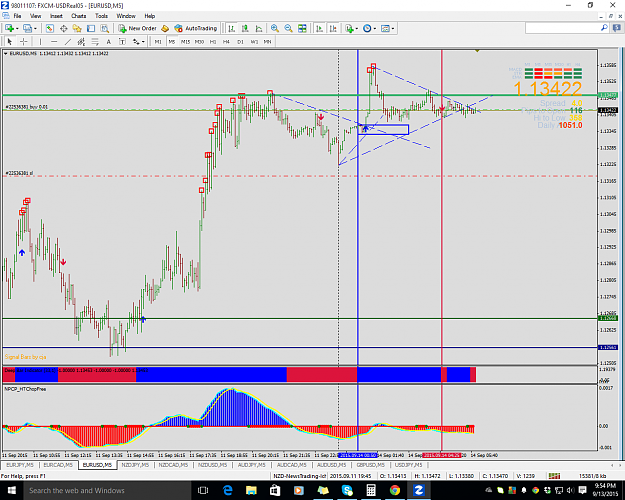Select the Arrows objects tool

136,41
